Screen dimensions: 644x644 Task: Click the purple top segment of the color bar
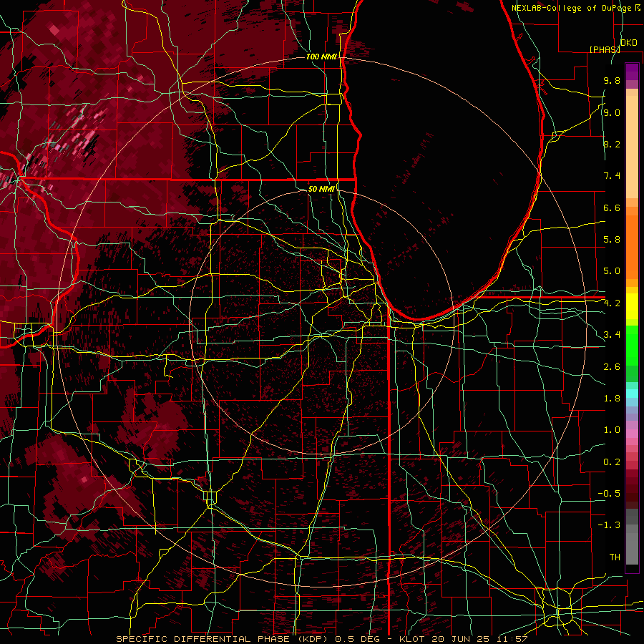632,72
